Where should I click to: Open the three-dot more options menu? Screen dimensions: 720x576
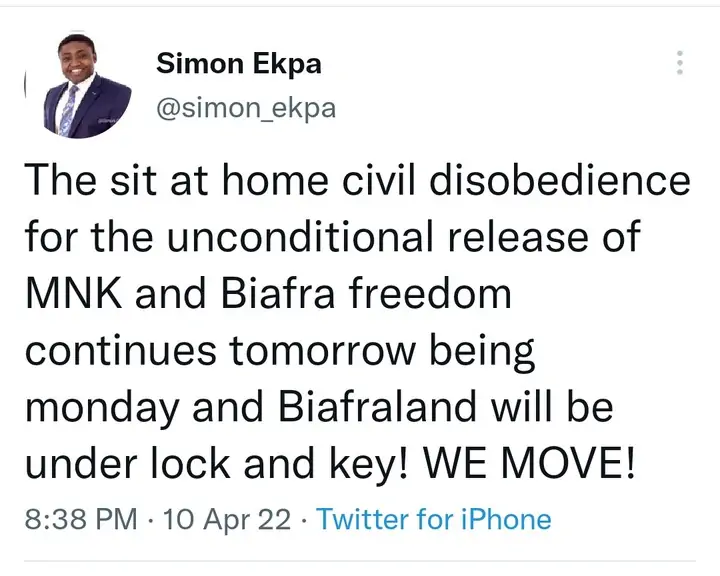(681, 62)
